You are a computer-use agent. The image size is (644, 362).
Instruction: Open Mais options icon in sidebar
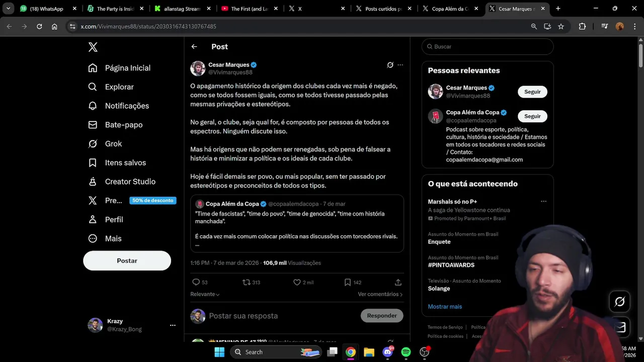(93, 239)
